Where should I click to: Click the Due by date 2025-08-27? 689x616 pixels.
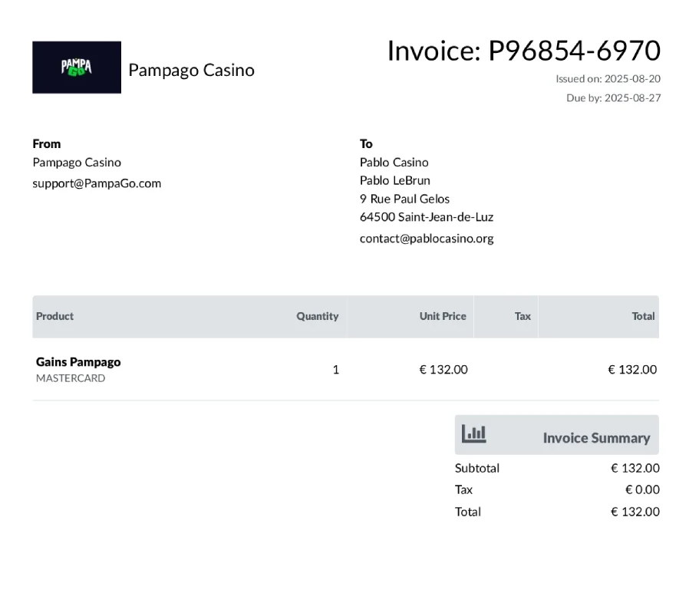click(632, 98)
